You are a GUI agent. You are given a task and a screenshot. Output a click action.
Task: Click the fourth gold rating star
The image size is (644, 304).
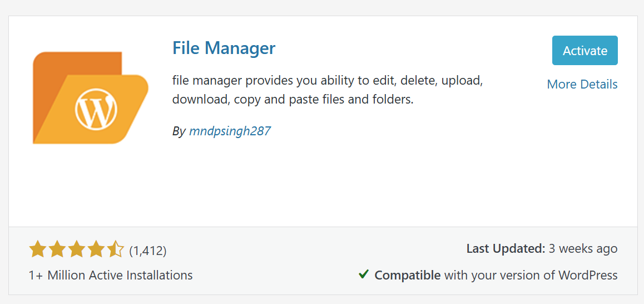click(96, 250)
